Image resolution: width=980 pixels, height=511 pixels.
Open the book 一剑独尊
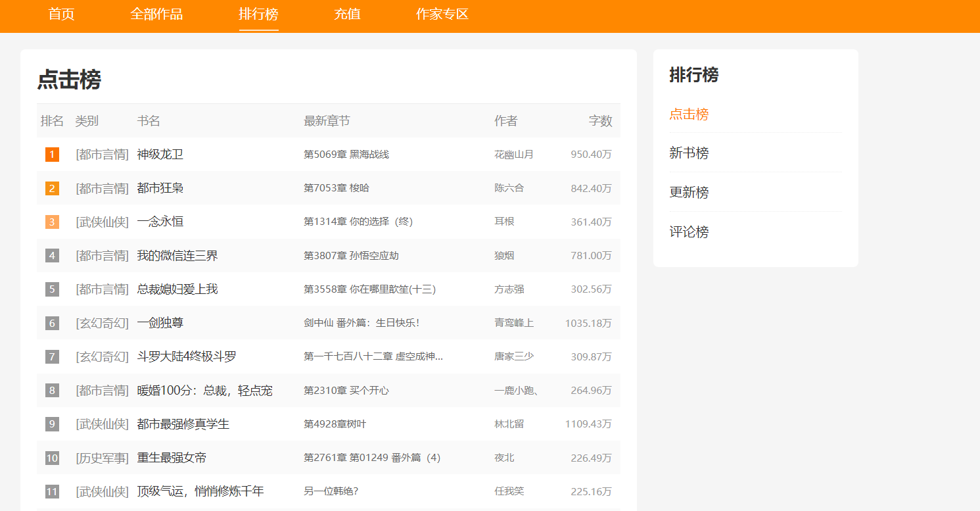pos(160,323)
